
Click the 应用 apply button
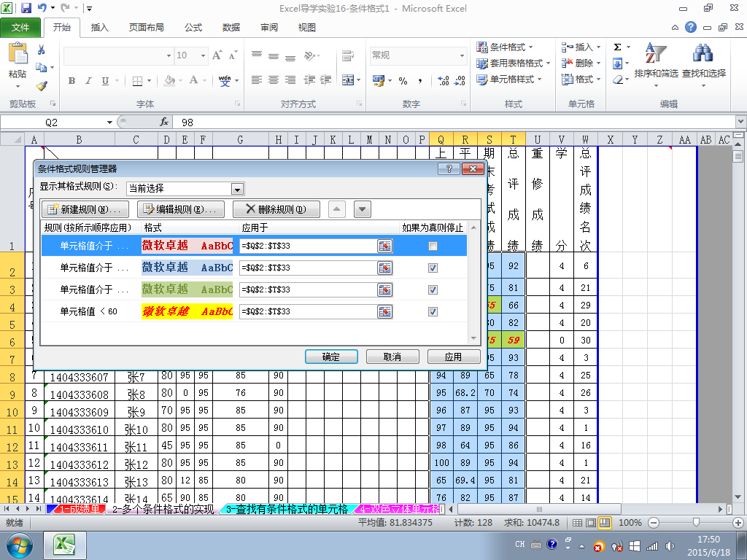(454, 357)
